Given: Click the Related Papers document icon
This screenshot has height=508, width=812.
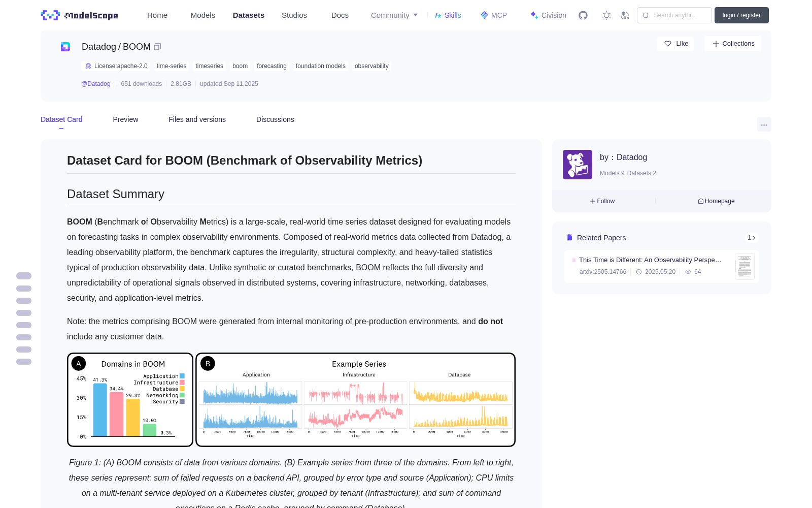Looking at the screenshot, I should tap(569, 238).
